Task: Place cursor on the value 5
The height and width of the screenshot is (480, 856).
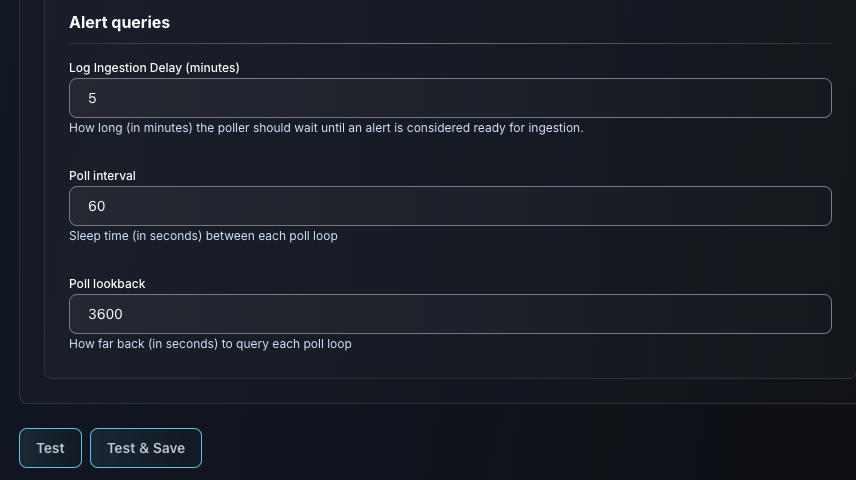Action: [x=92, y=98]
